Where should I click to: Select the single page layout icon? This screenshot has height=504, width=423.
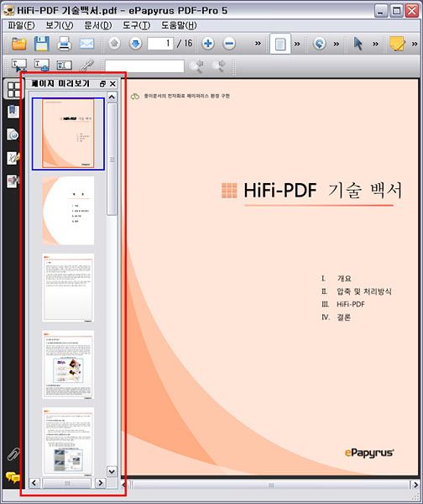[280, 44]
